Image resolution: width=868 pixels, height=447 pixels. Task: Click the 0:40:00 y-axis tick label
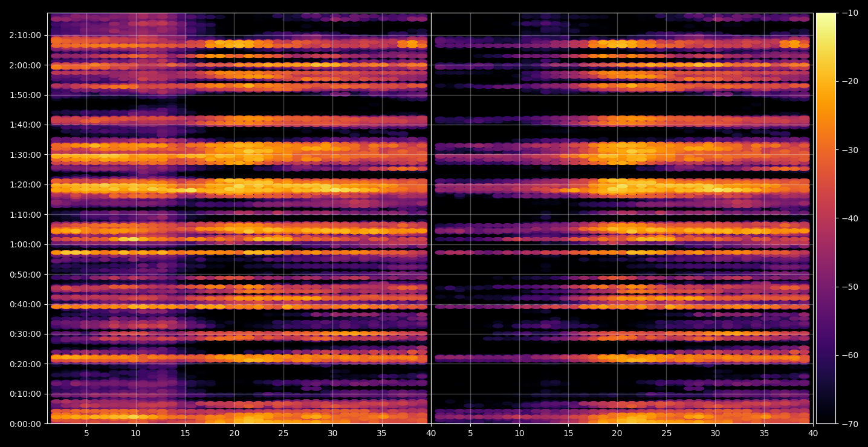click(x=25, y=304)
